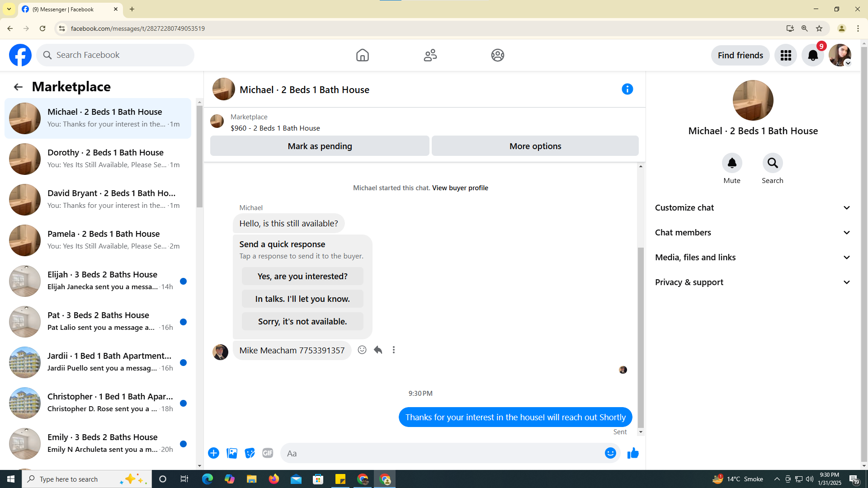
Task: Go to the Home feed icon
Action: click(362, 55)
